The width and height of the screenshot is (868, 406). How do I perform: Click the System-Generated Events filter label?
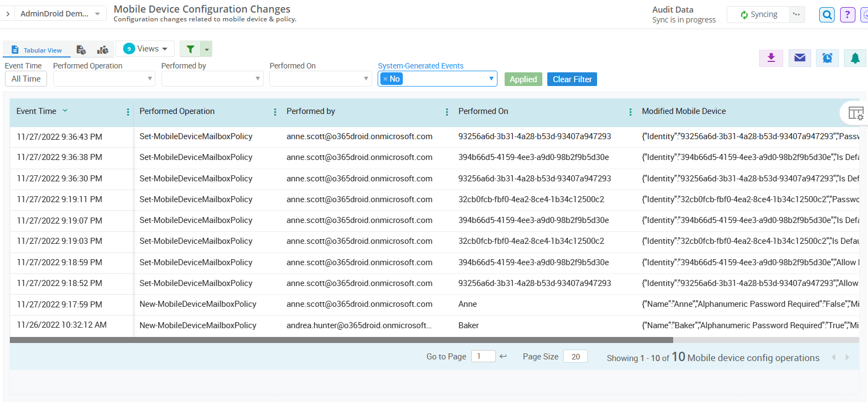(421, 66)
